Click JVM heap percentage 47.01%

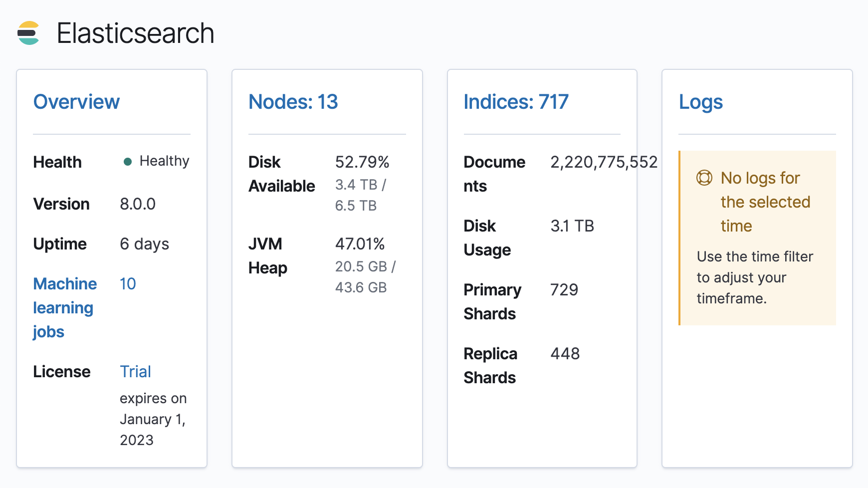coord(360,244)
